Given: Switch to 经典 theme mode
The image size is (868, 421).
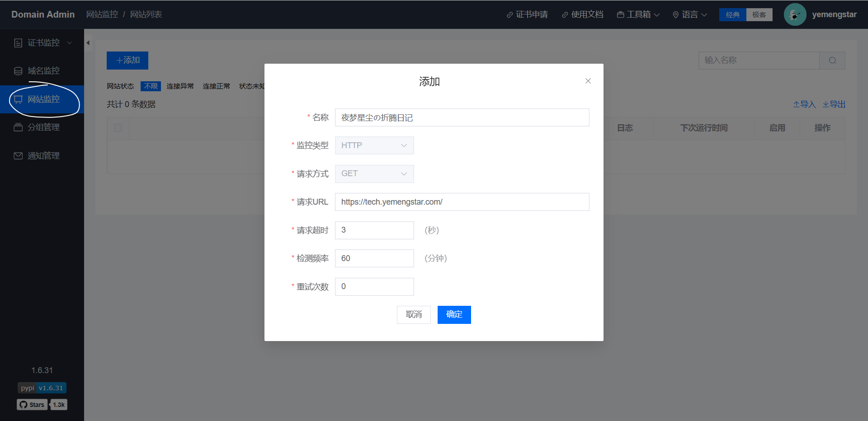Looking at the screenshot, I should coord(732,15).
